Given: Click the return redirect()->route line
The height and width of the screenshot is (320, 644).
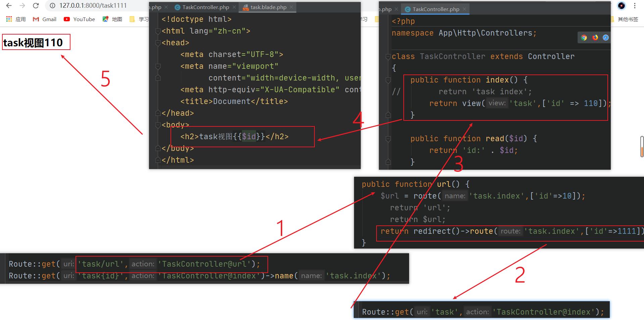Looking at the screenshot, I should coord(512,231).
